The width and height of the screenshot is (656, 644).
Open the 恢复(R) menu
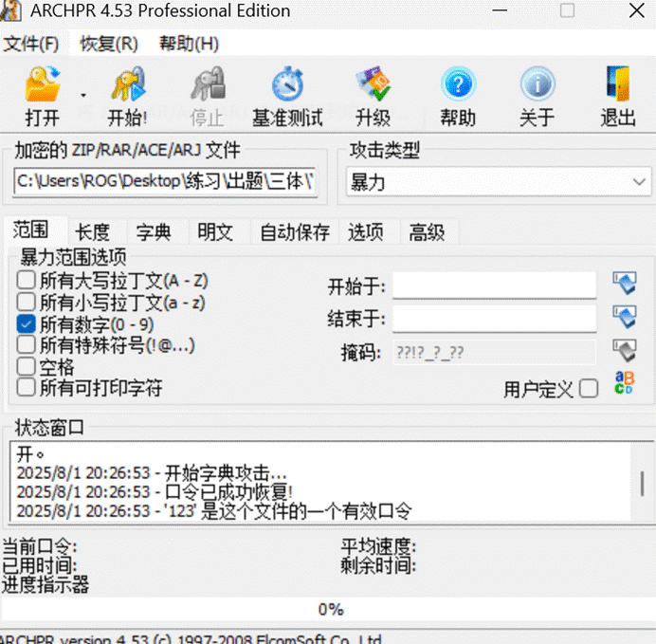pyautogui.click(x=109, y=44)
